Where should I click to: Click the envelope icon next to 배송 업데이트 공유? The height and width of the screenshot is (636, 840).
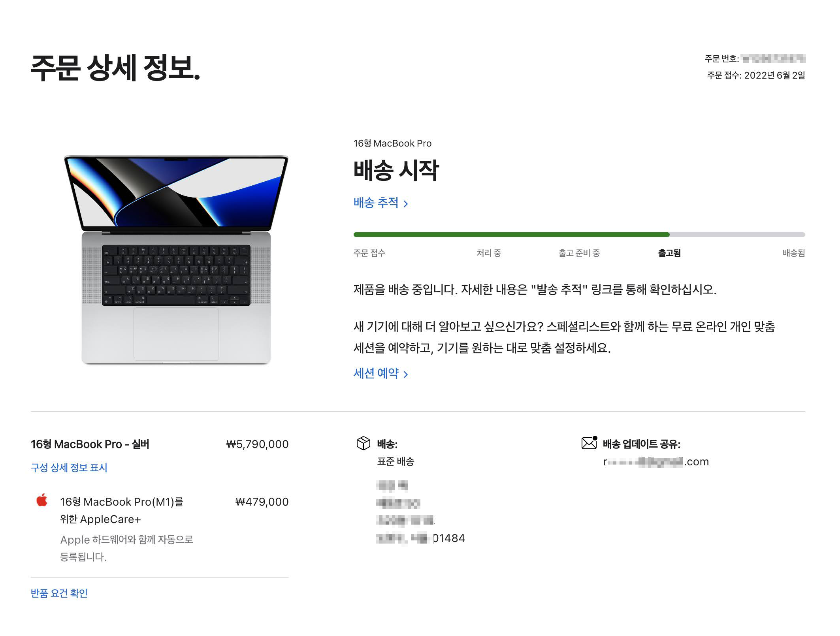(x=589, y=443)
